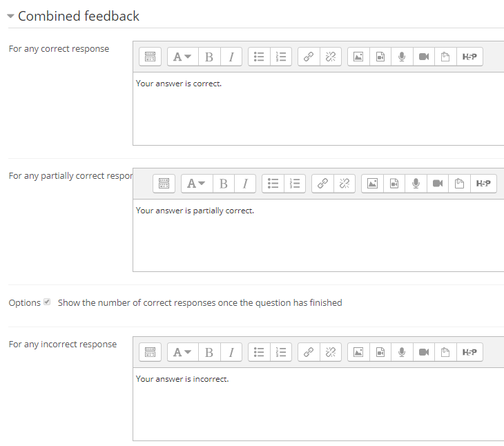
Task: Insert image in correct response editor
Action: coord(358,57)
